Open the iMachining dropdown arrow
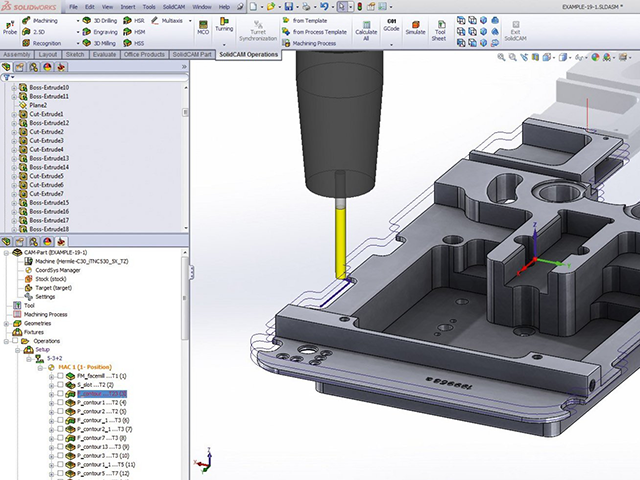 point(78,20)
